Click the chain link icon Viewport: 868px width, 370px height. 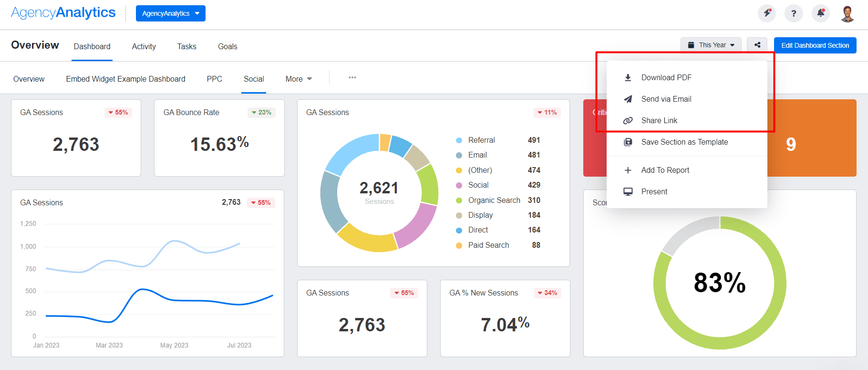coord(628,120)
